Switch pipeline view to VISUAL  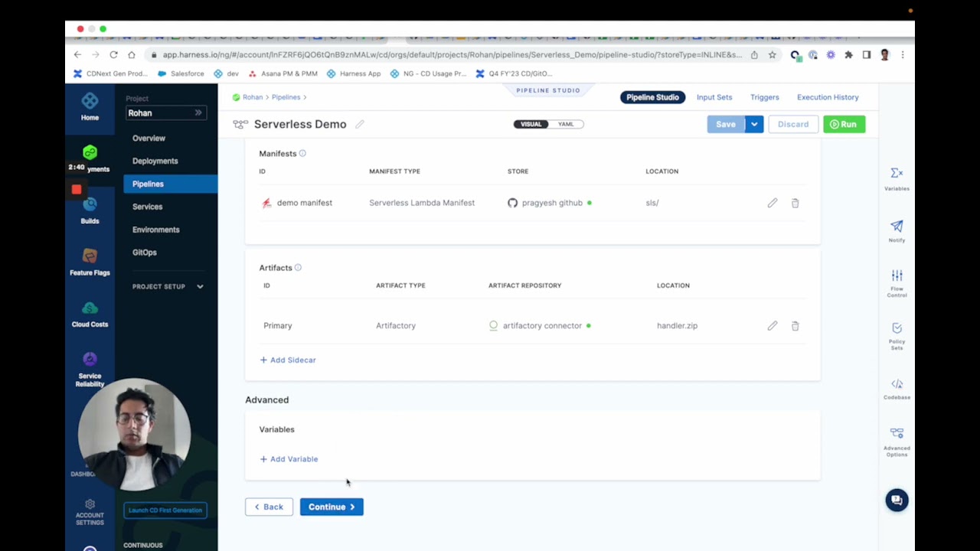click(x=531, y=124)
